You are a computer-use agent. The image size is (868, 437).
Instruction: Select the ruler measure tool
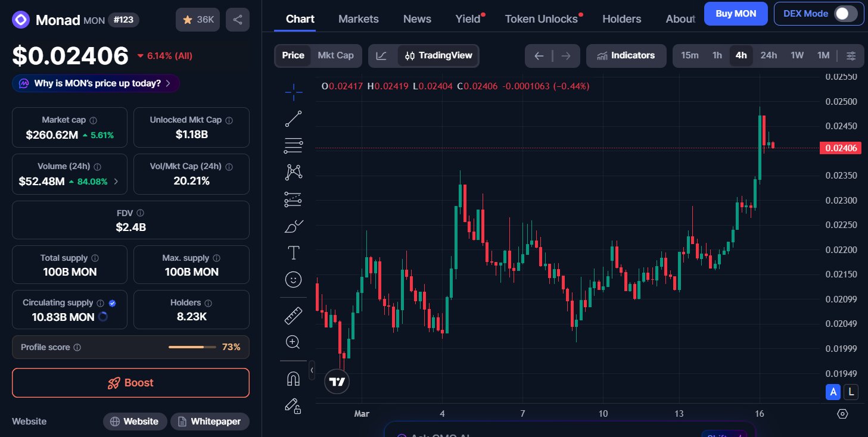click(x=293, y=315)
